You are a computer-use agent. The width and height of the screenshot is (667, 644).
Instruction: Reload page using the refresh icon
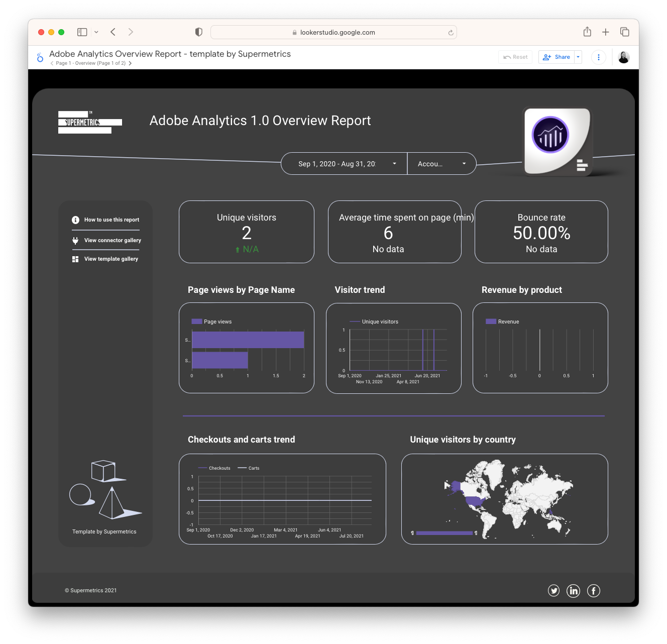(451, 33)
